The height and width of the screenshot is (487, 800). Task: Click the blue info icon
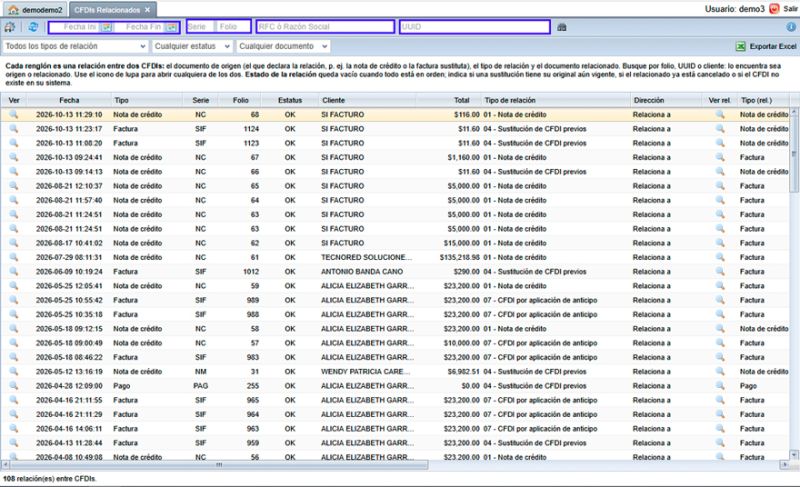tap(791, 27)
